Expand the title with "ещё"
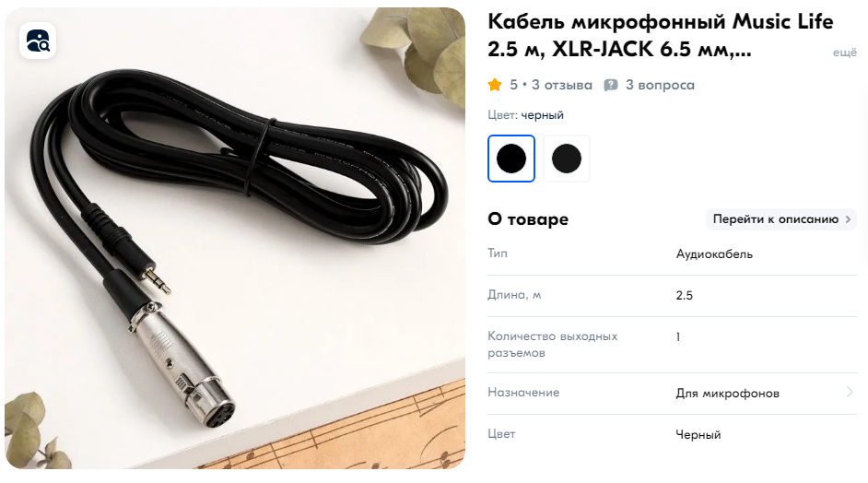The width and height of the screenshot is (868, 483). point(845,52)
